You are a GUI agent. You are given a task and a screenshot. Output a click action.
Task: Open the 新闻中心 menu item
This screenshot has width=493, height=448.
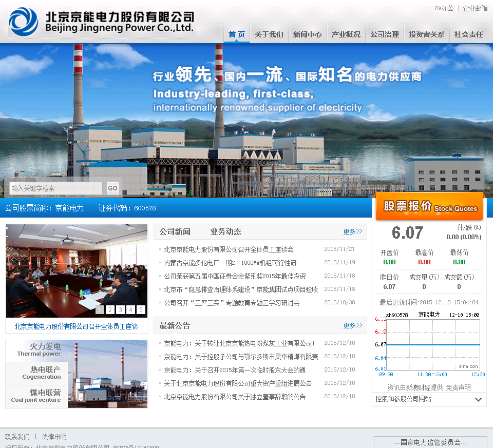click(308, 34)
